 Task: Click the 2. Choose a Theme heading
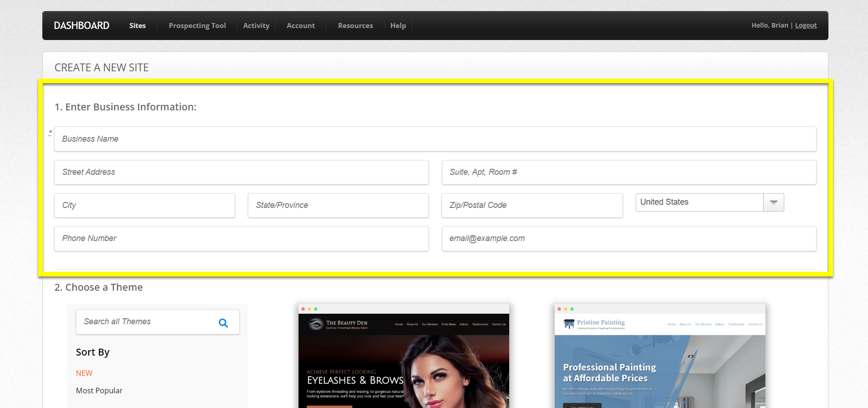98,287
